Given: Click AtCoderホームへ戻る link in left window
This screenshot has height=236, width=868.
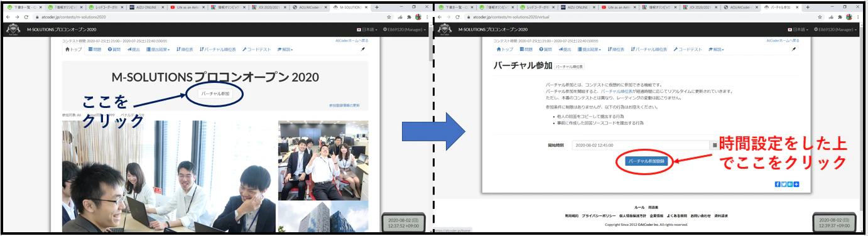Looking at the screenshot, I should 351,40.
